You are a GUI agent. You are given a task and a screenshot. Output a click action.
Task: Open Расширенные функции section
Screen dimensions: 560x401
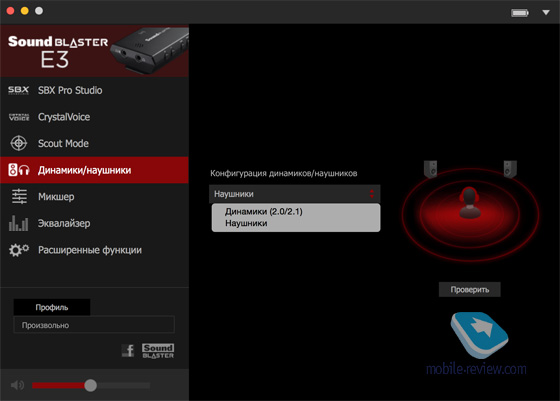click(x=94, y=250)
